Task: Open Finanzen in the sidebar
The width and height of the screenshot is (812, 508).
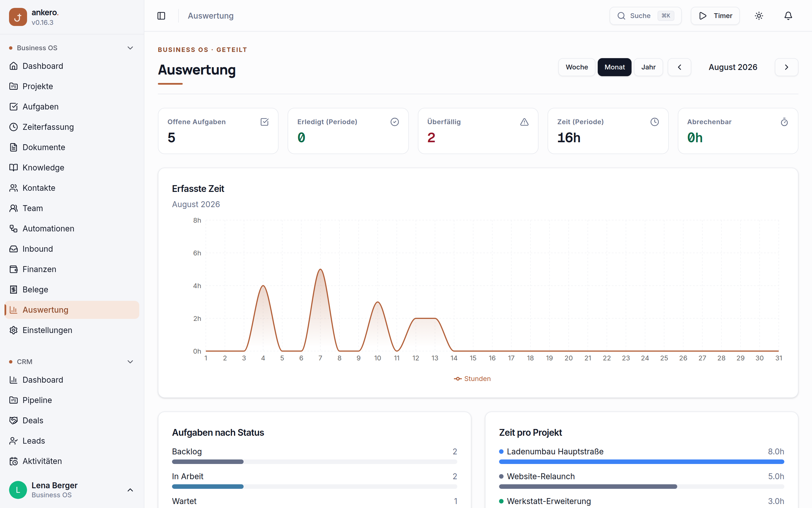Action: point(72,269)
